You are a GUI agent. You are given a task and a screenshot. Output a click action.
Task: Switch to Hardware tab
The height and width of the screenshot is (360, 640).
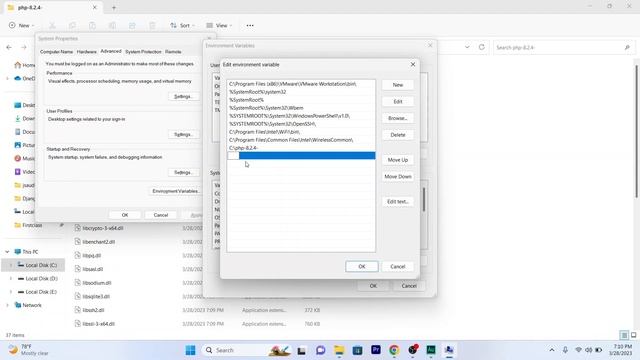pos(87,52)
